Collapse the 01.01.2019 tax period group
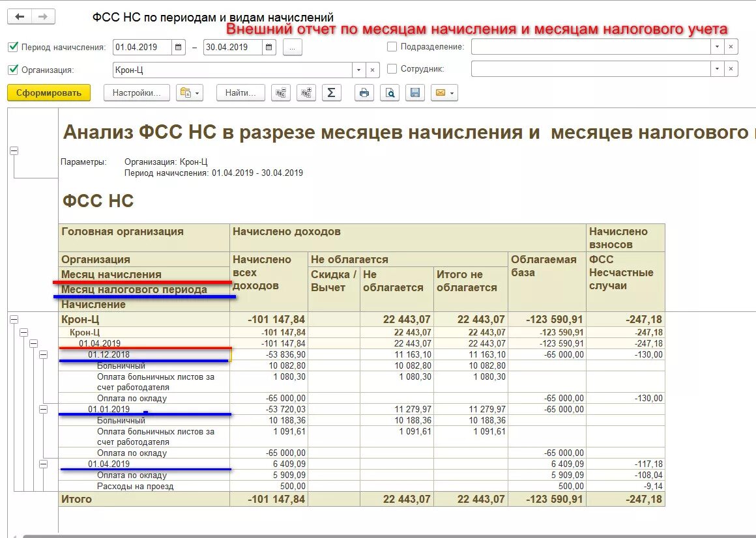This screenshot has height=538, width=756. click(44, 410)
